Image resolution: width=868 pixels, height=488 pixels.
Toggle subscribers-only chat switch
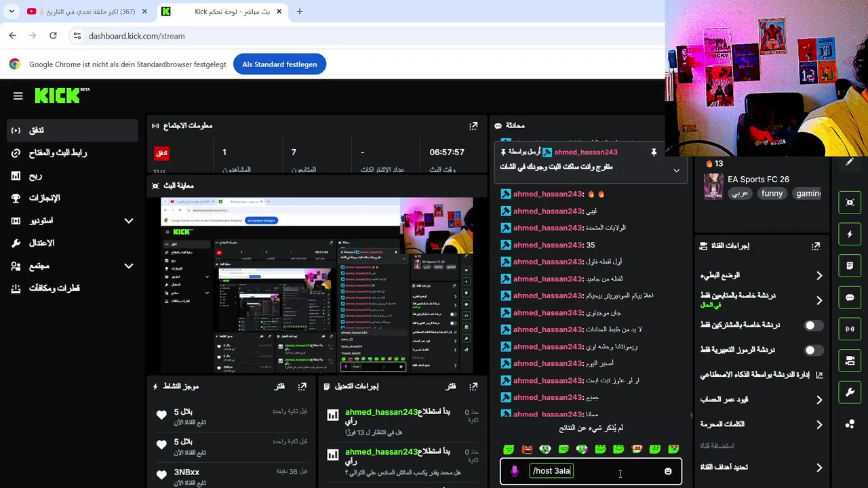coord(813,325)
